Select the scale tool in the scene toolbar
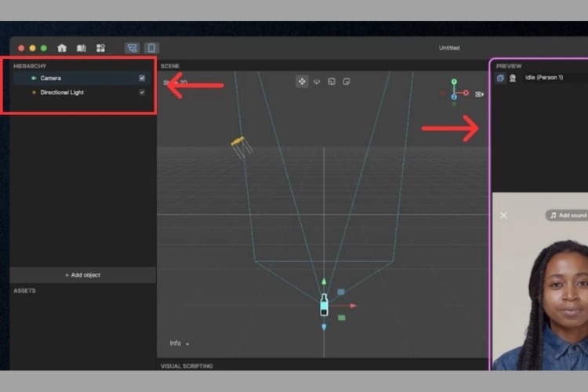Screen dimensions: 588x392 (332, 82)
